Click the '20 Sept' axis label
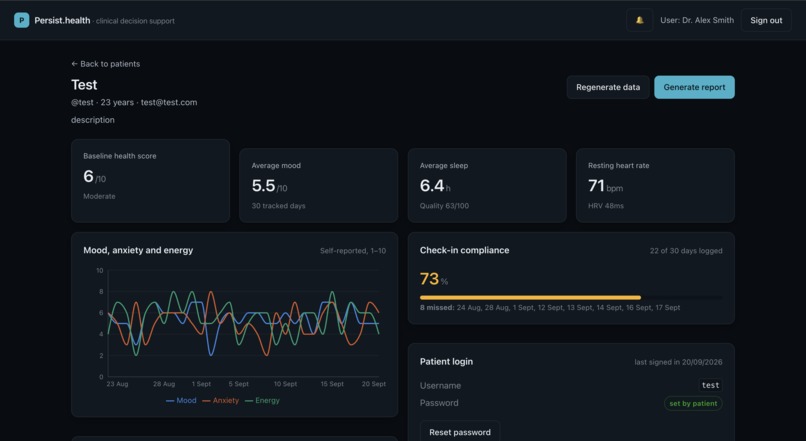This screenshot has width=806, height=441. 374,384
